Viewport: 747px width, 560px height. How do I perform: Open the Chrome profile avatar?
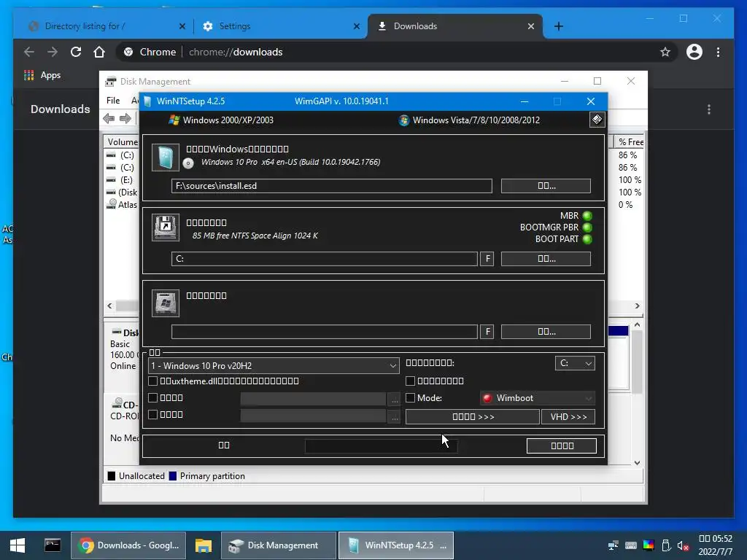pyautogui.click(x=694, y=52)
